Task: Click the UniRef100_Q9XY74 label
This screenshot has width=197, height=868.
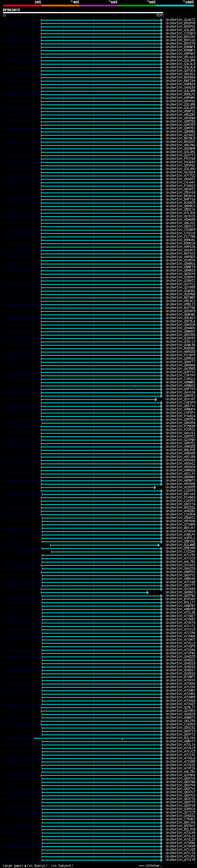Action: [x=180, y=504]
